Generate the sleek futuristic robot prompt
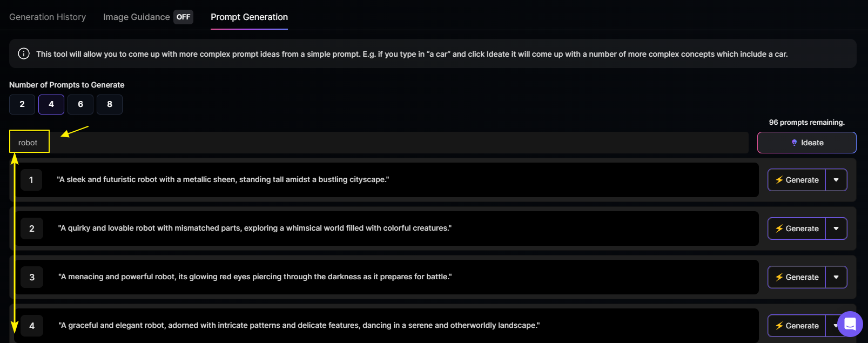This screenshot has height=343, width=868. point(797,180)
